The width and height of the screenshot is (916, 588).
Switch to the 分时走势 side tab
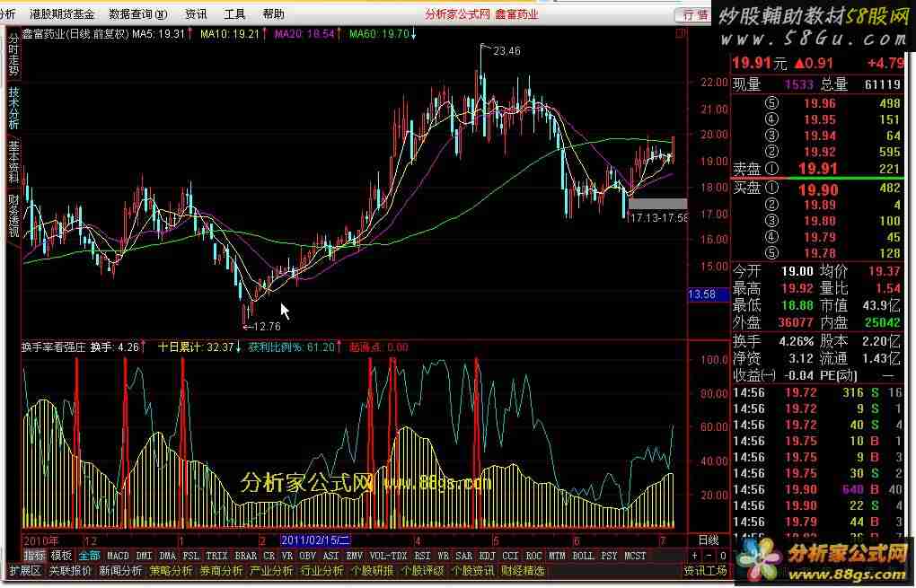(x=13, y=54)
